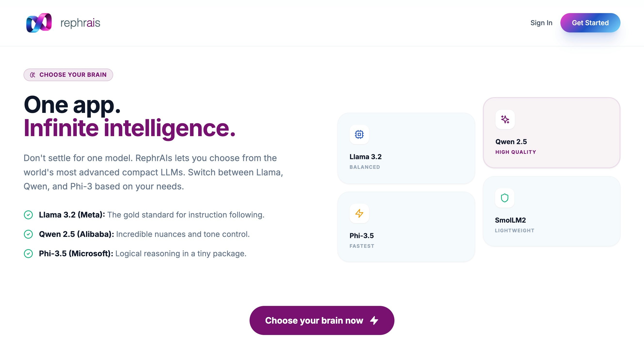Click the checkmark beside Qwen 2.5 (Alibaba)
Screen dimensions: 644x358
(x=29, y=234)
